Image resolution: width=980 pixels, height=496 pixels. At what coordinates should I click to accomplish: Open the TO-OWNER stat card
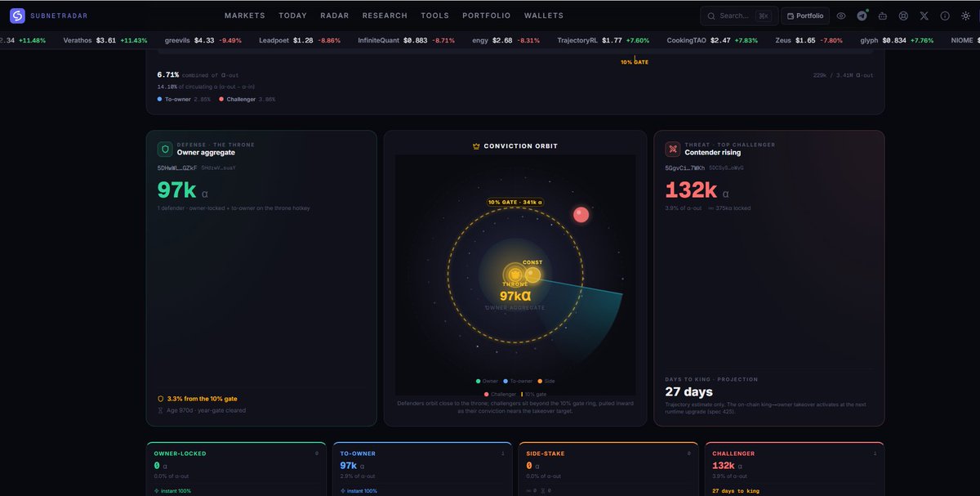tap(423, 469)
